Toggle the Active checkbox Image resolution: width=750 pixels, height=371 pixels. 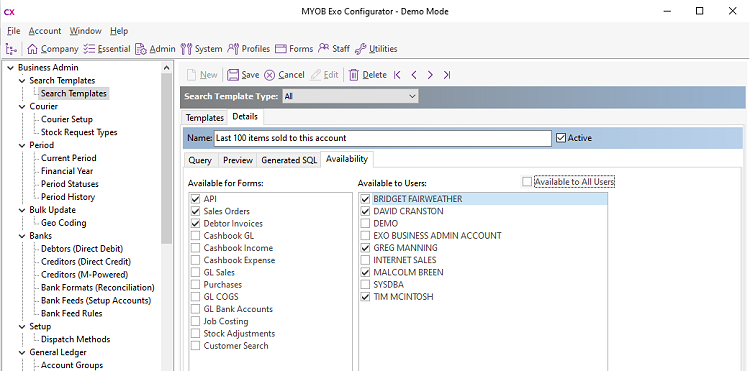pos(561,138)
